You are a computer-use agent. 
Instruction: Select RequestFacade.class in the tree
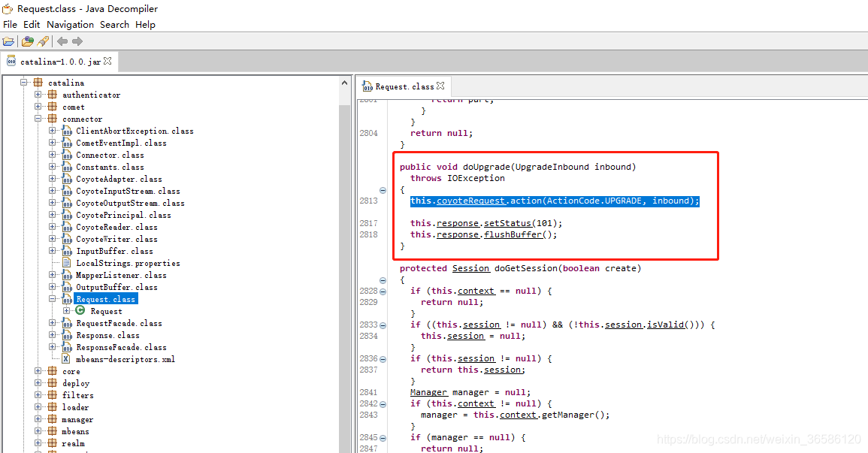pyautogui.click(x=119, y=323)
